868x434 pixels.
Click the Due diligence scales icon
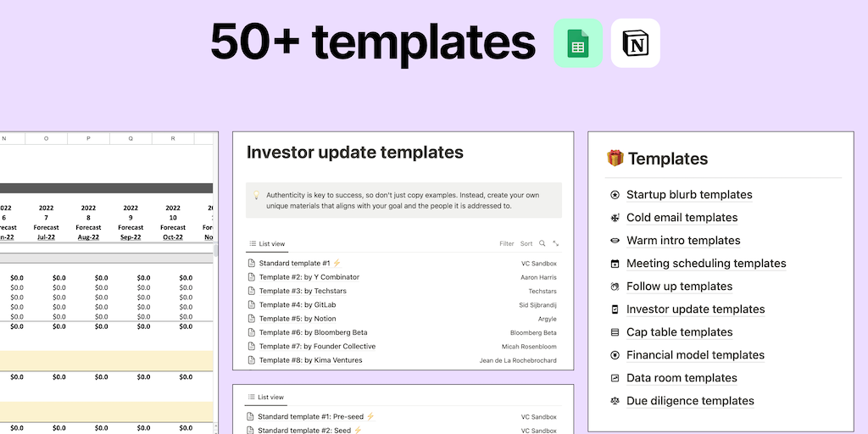[x=615, y=401]
